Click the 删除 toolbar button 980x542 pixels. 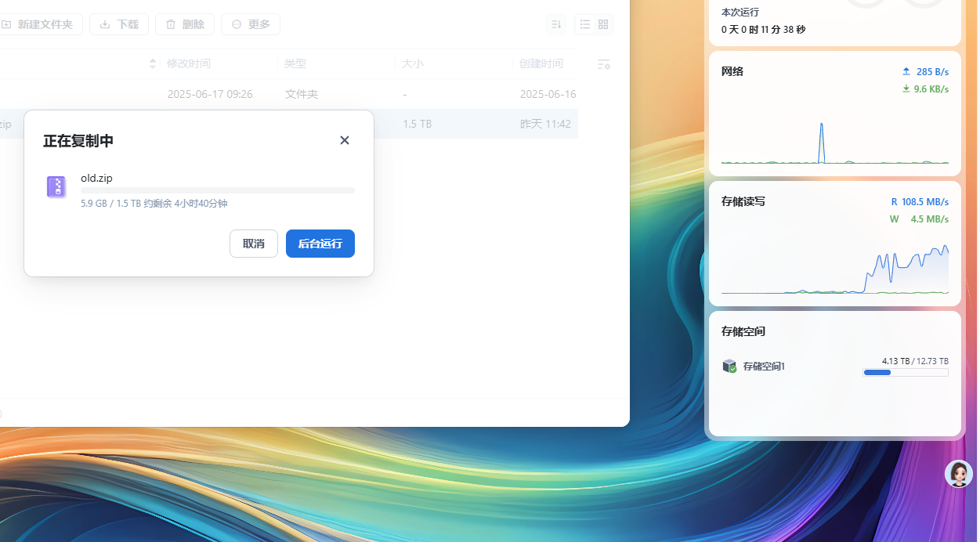tap(185, 24)
